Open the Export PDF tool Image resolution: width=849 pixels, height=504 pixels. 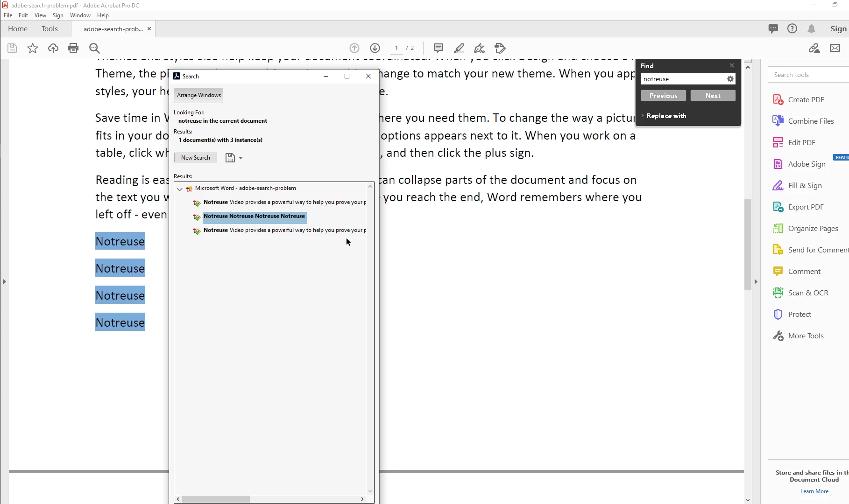click(x=798, y=207)
